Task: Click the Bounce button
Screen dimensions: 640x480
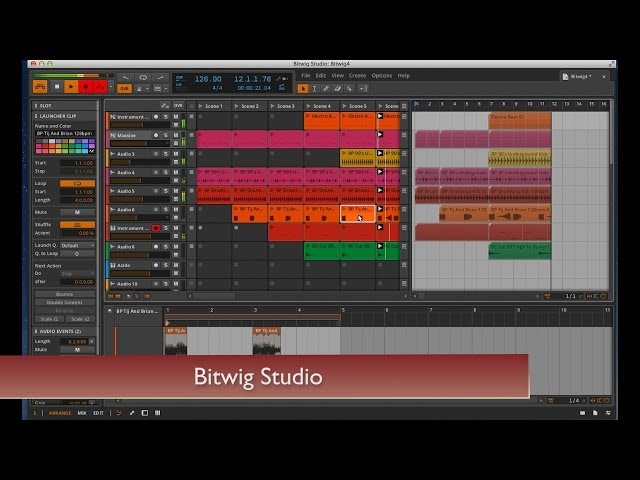Action: pos(64,294)
